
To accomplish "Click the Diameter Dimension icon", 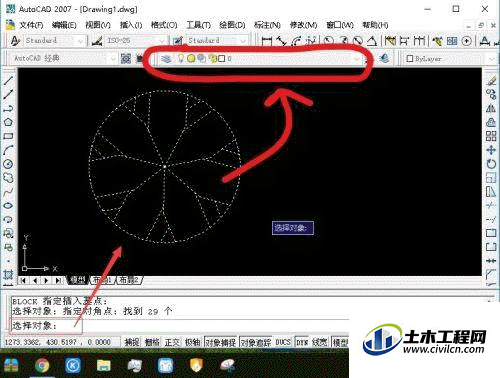I will 358,41.
